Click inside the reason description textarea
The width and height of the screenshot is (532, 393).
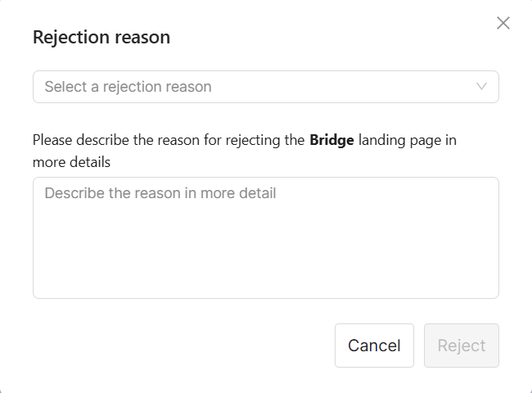(265, 237)
